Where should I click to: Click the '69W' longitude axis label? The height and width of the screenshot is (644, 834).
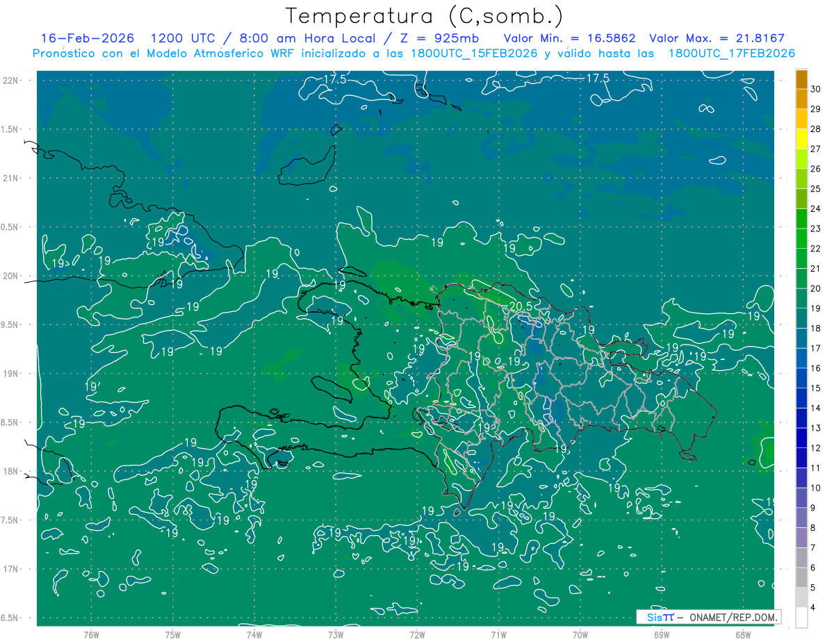662,634
